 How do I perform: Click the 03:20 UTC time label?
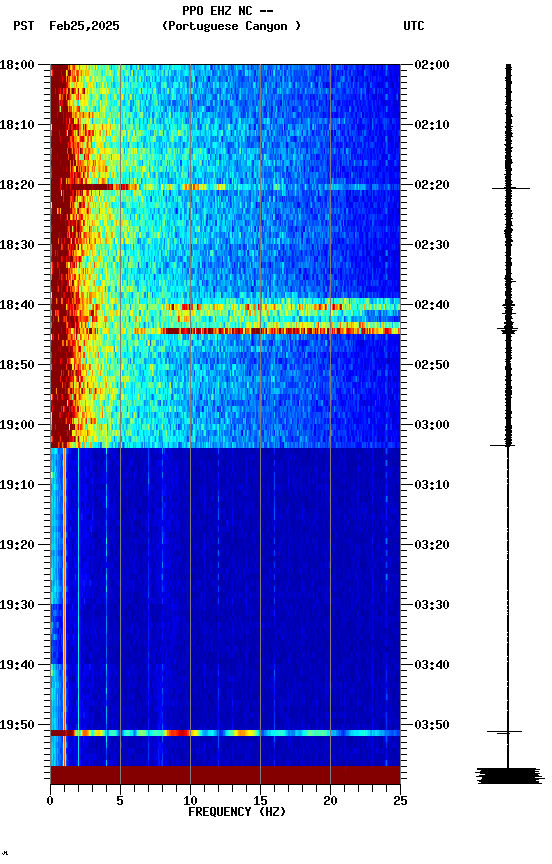432,546
